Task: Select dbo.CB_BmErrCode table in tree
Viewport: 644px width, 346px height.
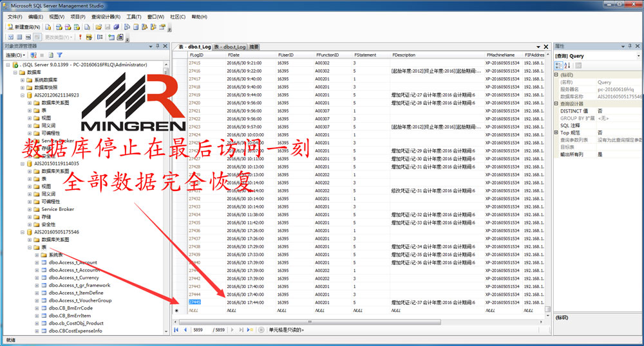Action: pyautogui.click(x=70, y=308)
